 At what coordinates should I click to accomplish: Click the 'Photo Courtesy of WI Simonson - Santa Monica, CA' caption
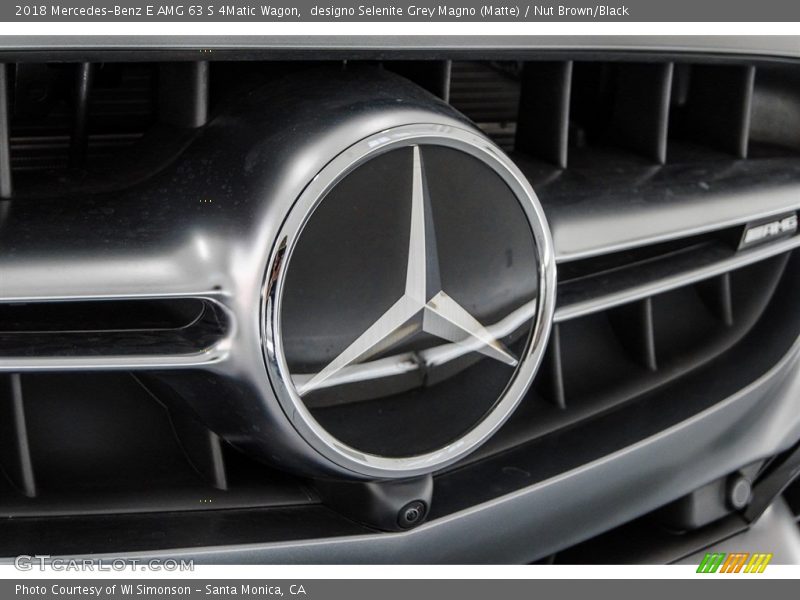tap(161, 590)
